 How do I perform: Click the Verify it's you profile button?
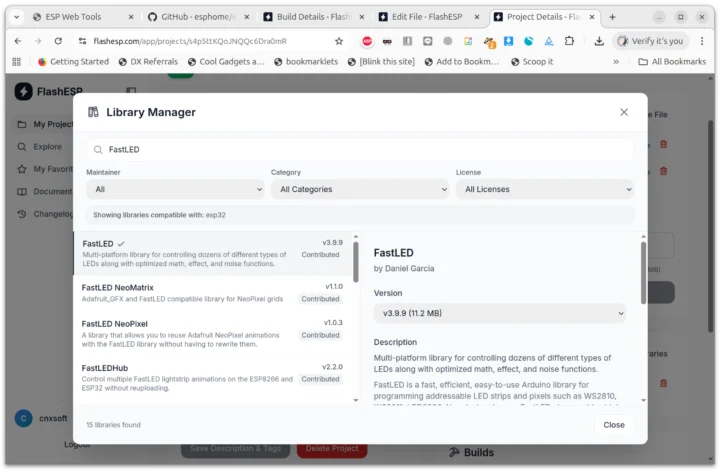[x=651, y=41]
